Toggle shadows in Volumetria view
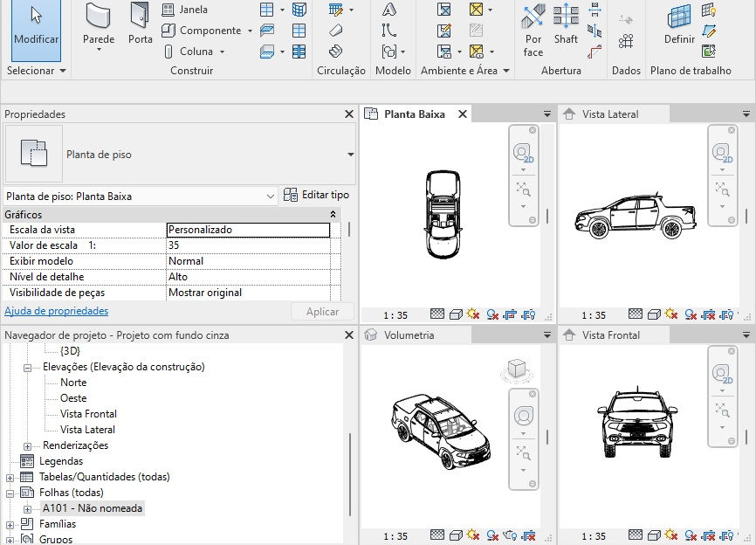The width and height of the screenshot is (756, 545). coord(492,535)
